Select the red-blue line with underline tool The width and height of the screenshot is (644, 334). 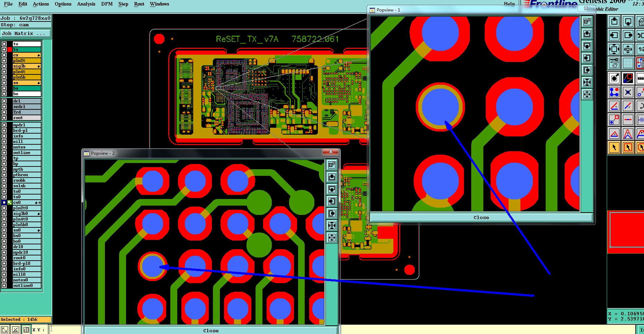614,106
